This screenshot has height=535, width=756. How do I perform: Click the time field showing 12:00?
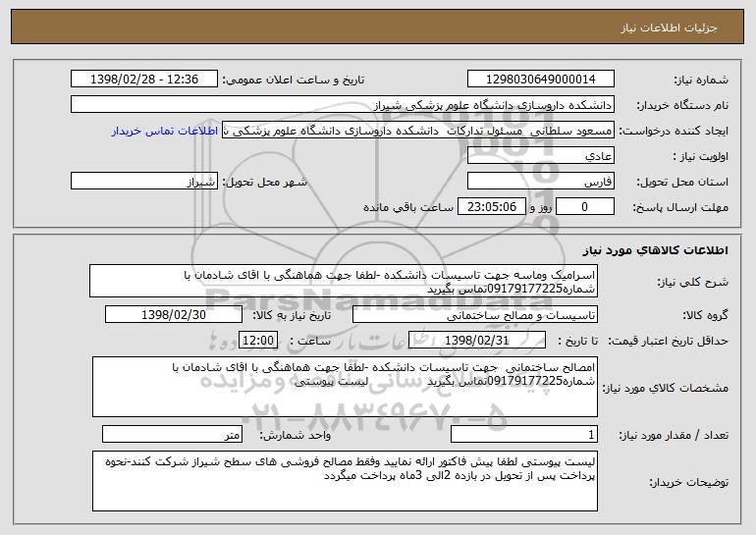(x=258, y=341)
